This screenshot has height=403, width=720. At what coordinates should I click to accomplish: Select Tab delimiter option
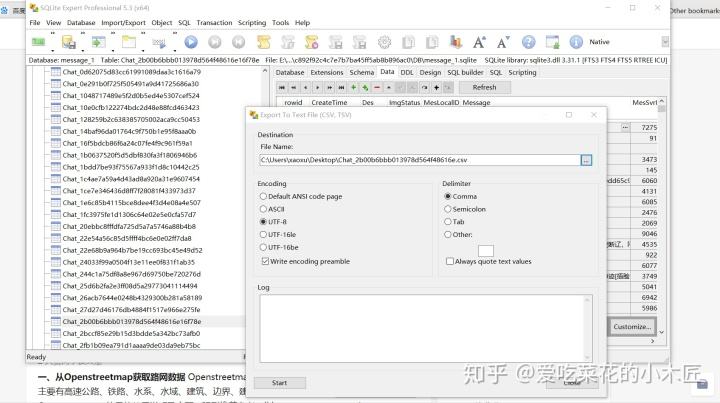454,222
